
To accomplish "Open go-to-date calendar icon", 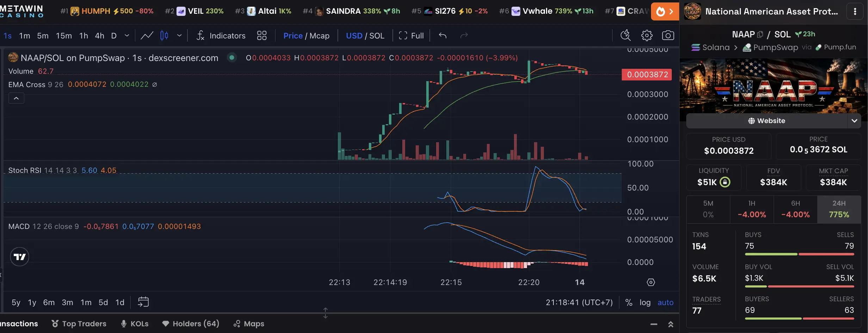I will [143, 302].
